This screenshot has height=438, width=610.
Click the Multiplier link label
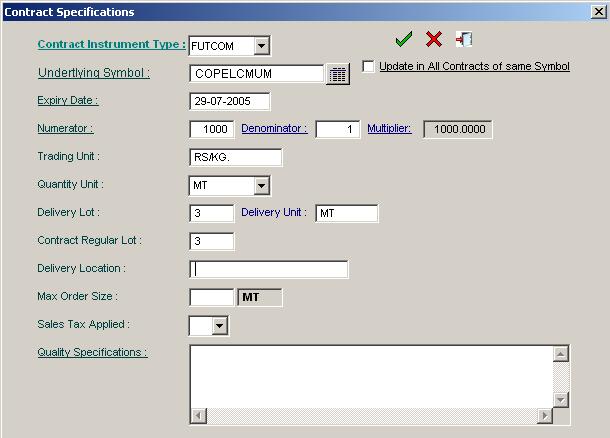coord(389,129)
